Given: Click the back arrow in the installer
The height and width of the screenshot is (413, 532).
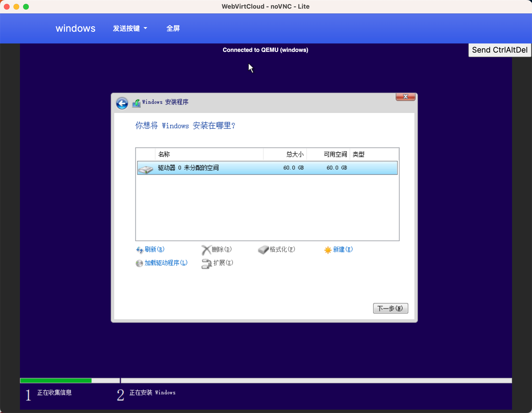Looking at the screenshot, I should coord(122,103).
